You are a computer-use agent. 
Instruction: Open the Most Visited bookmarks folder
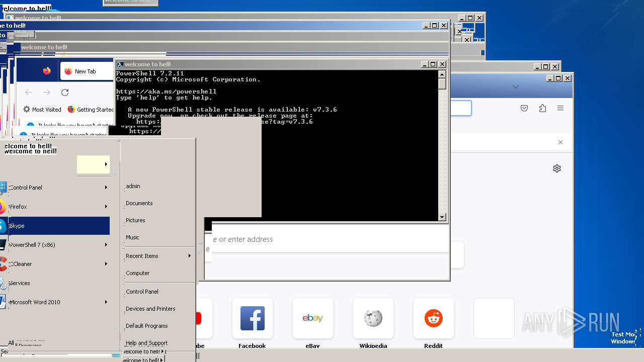tap(42, 110)
